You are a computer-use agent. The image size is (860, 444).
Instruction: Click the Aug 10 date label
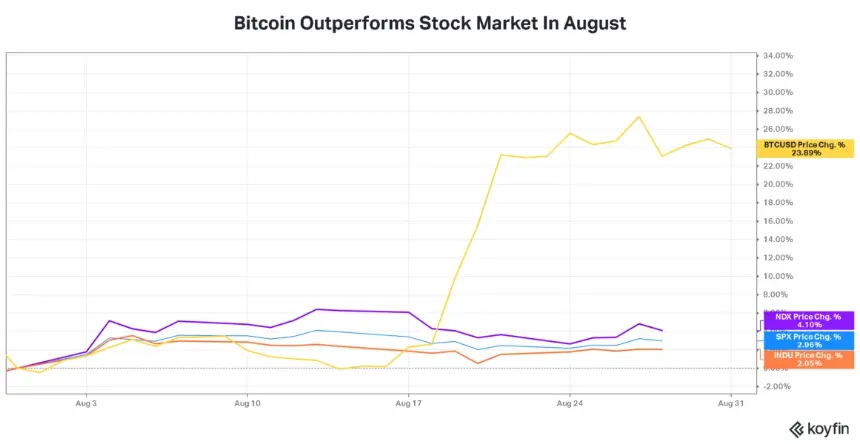(x=247, y=404)
